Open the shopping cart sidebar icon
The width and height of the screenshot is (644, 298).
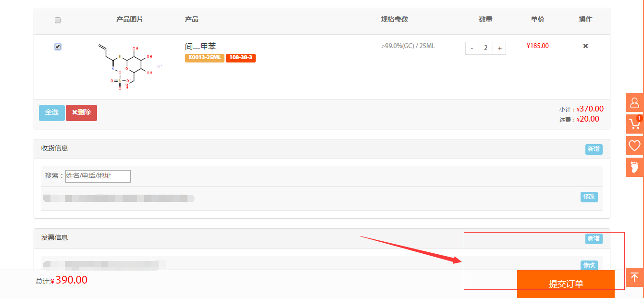pos(634,124)
